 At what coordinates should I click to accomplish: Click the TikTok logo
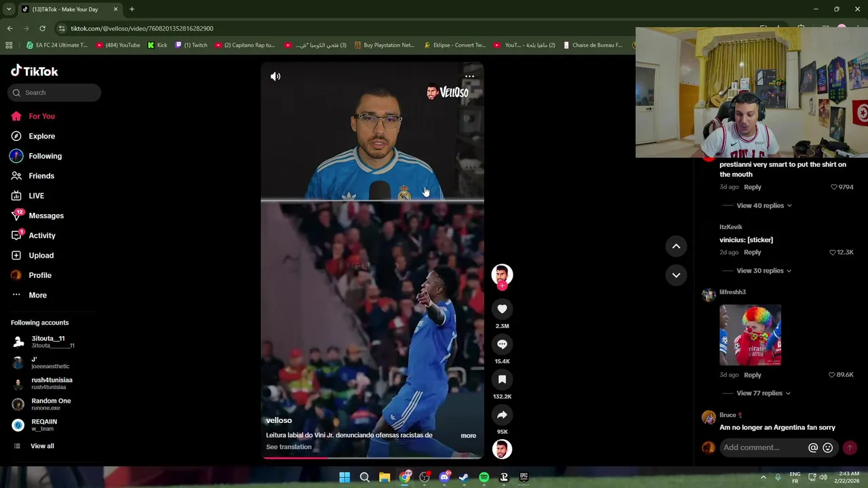35,71
